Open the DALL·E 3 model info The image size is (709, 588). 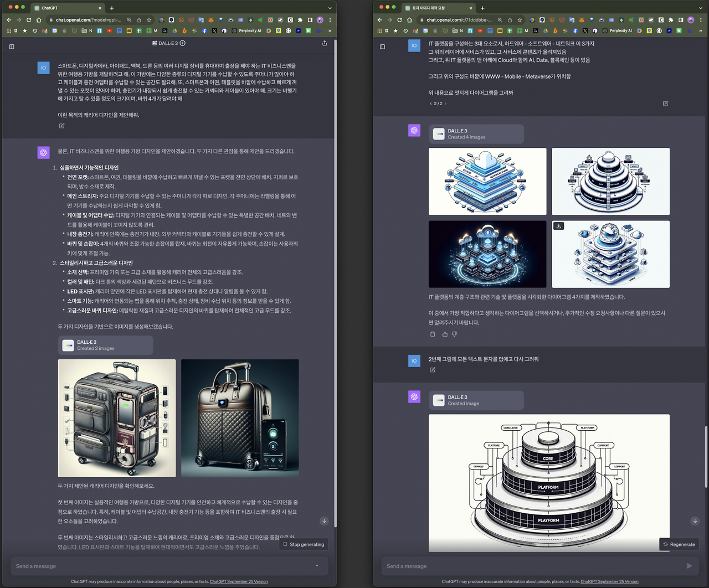click(x=183, y=42)
